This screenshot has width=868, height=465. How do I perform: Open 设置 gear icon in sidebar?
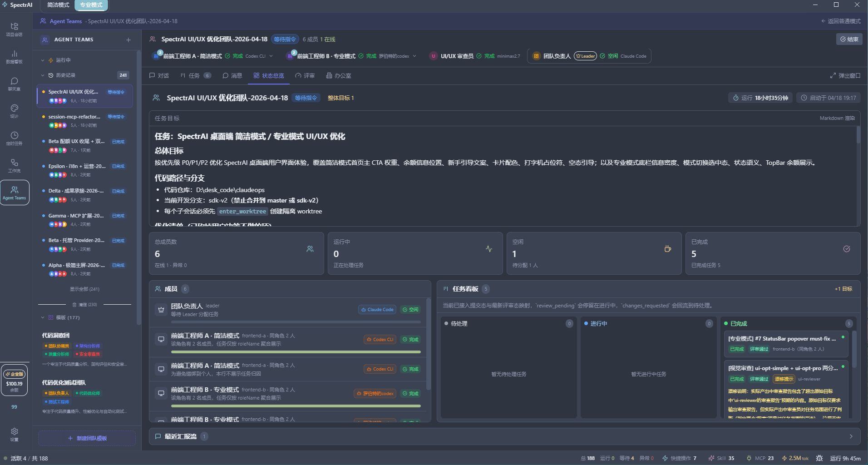point(14,434)
